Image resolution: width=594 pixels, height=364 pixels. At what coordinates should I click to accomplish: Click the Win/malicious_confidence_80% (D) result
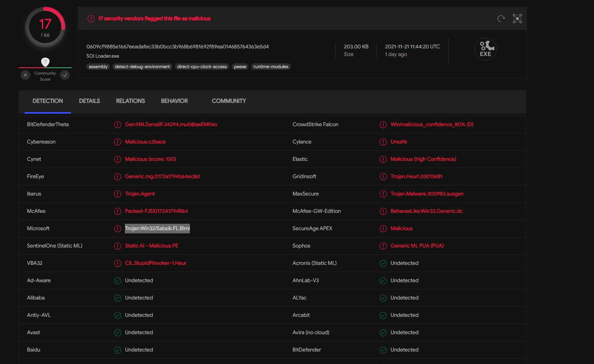(x=432, y=125)
